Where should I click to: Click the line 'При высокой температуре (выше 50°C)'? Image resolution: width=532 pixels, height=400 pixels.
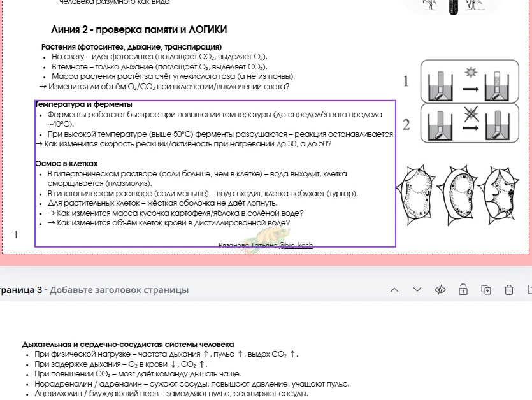[x=221, y=134]
